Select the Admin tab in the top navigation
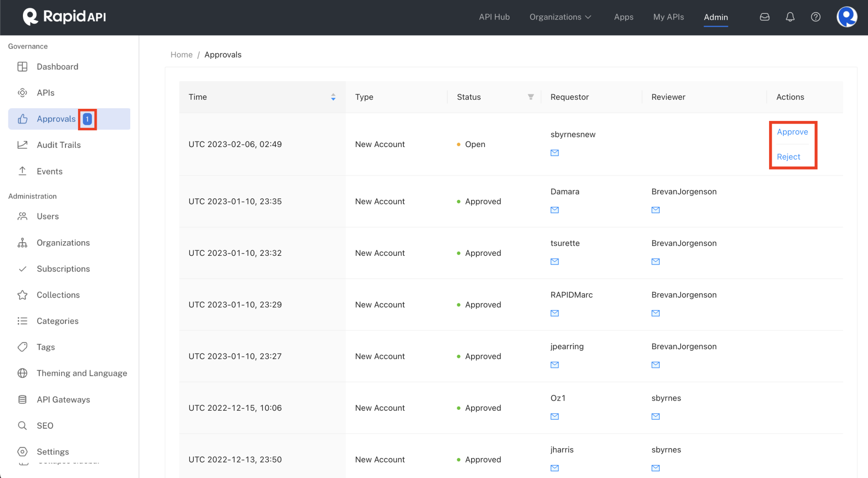 [716, 17]
